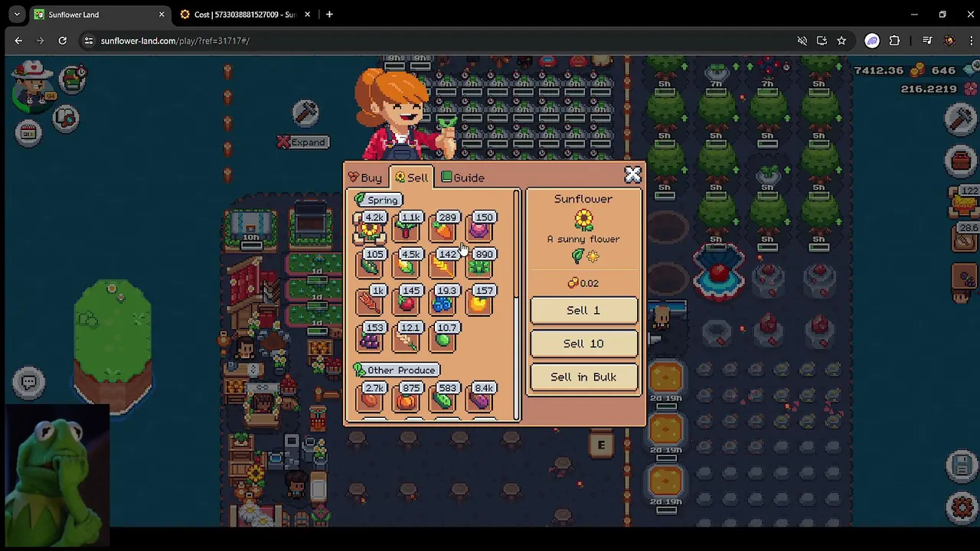Bookmark this page with the star
The width and height of the screenshot is (980, 551).
coord(841,41)
